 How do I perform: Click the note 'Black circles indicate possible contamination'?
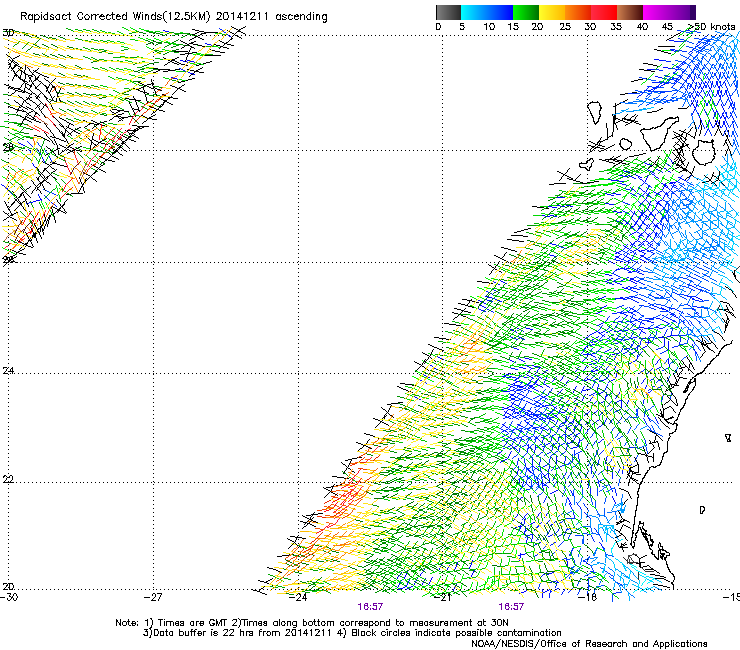point(456,633)
